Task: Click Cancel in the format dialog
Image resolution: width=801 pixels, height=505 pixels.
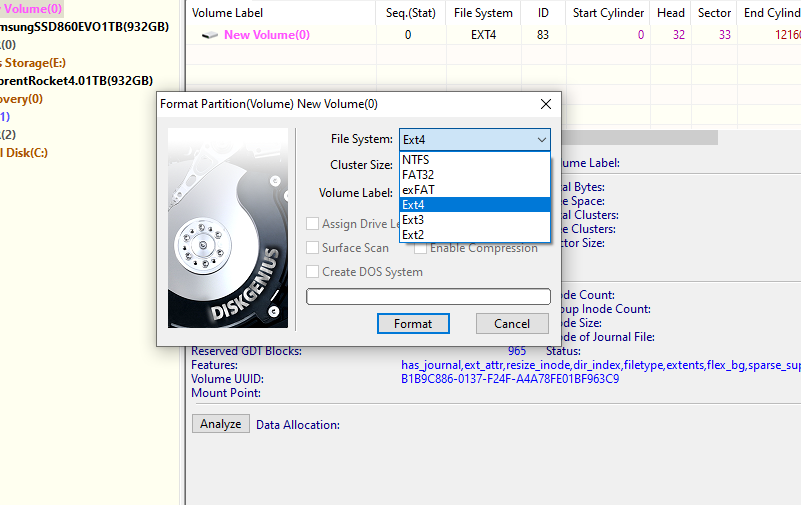Action: coord(511,324)
